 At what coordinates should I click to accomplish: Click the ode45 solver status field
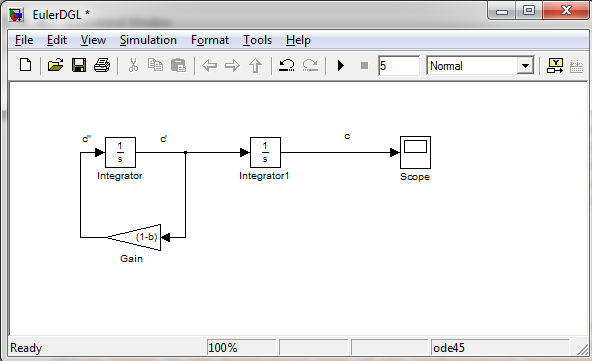tap(500, 347)
